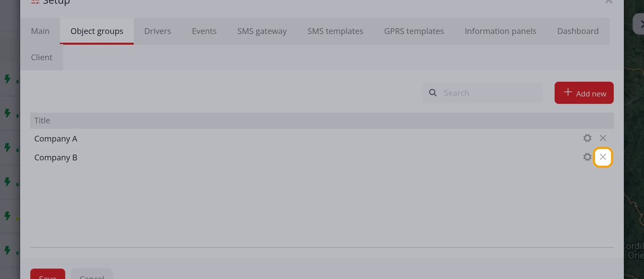Screen dimensions: 644x279
Task: Delete the Company B group
Action: (x=603, y=157)
